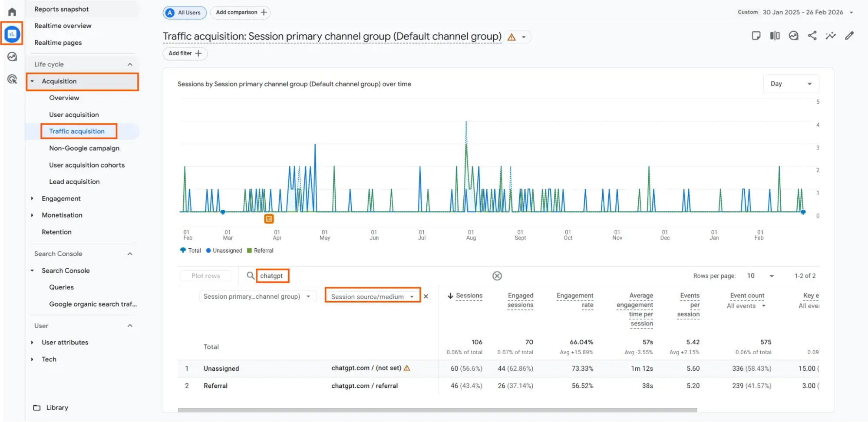Collapse the Life cycle section
This screenshot has height=422, width=868.
point(129,64)
